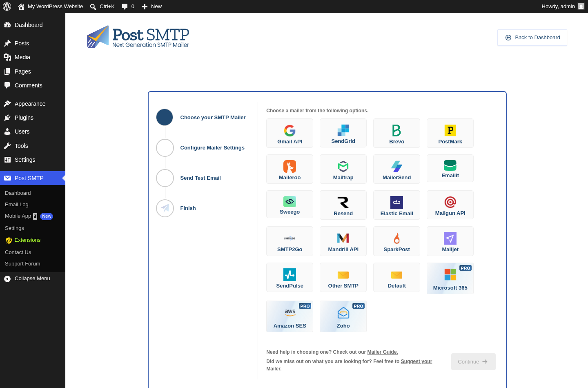Open the Appearance menu
Screen dimensions: 588x388
[x=33, y=104]
